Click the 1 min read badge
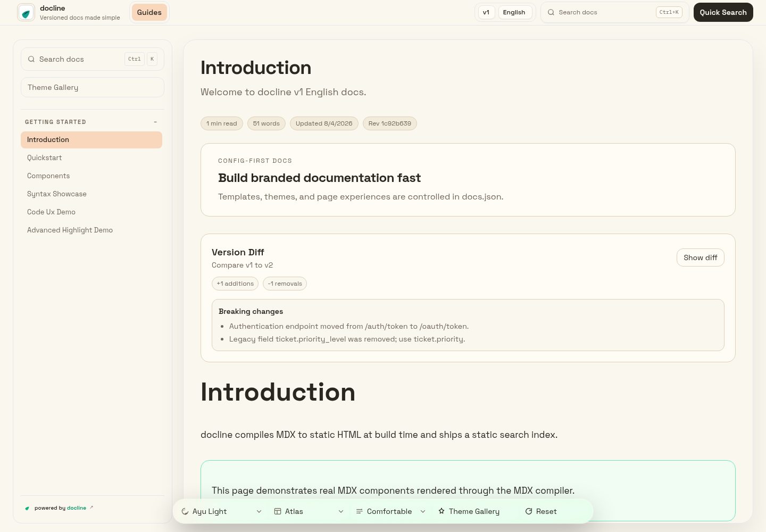 [222, 123]
